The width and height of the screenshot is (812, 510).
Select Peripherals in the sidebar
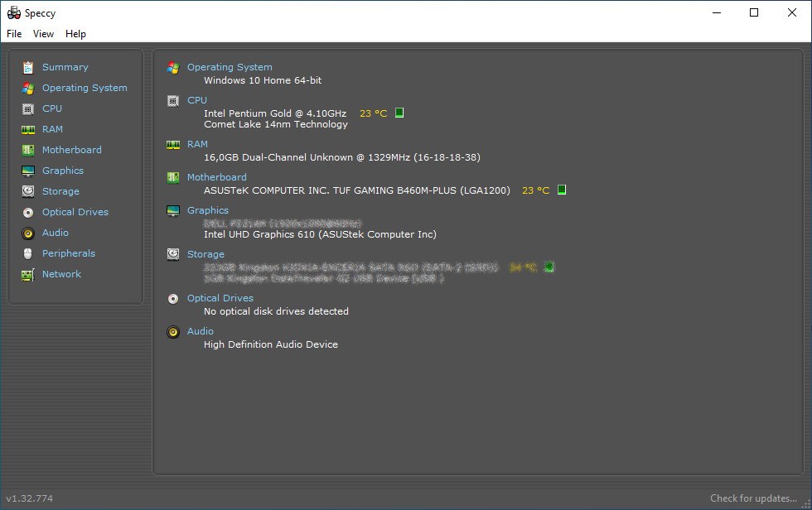(x=68, y=253)
